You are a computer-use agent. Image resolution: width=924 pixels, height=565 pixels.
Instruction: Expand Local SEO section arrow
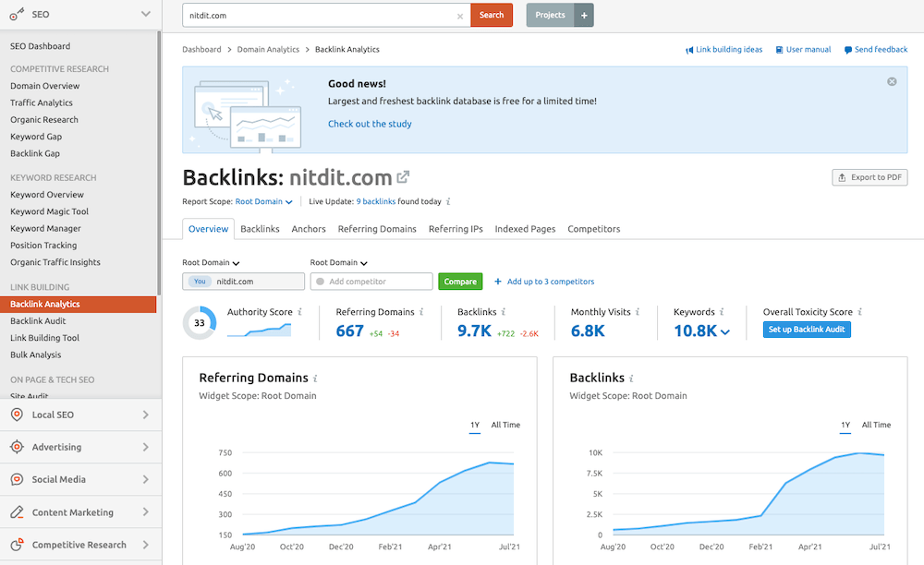click(146, 415)
